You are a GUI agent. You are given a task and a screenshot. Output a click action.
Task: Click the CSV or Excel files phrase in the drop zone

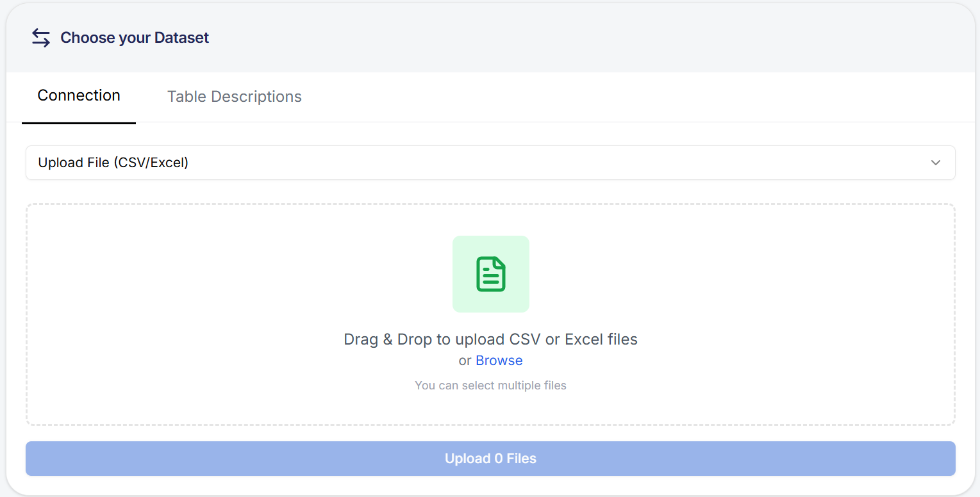(573, 339)
